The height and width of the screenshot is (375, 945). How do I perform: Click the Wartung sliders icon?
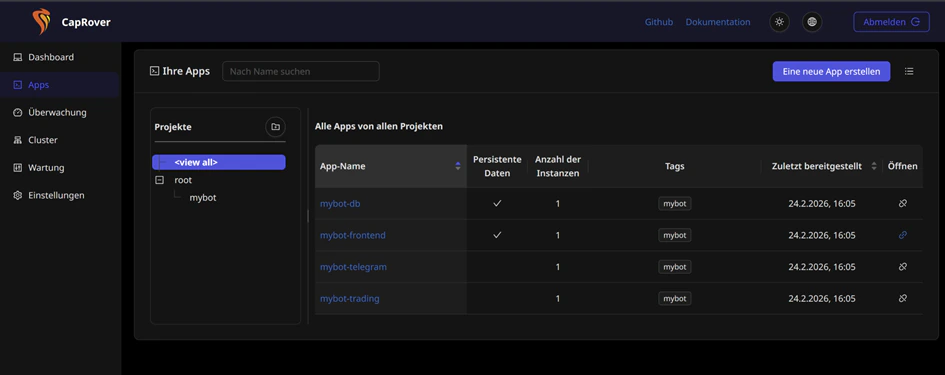(x=17, y=168)
